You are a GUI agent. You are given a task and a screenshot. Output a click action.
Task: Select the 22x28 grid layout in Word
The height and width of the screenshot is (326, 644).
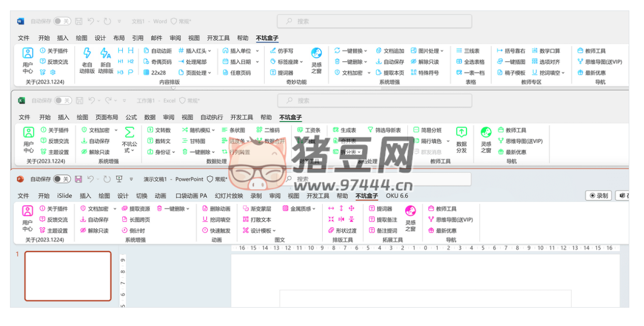(155, 73)
